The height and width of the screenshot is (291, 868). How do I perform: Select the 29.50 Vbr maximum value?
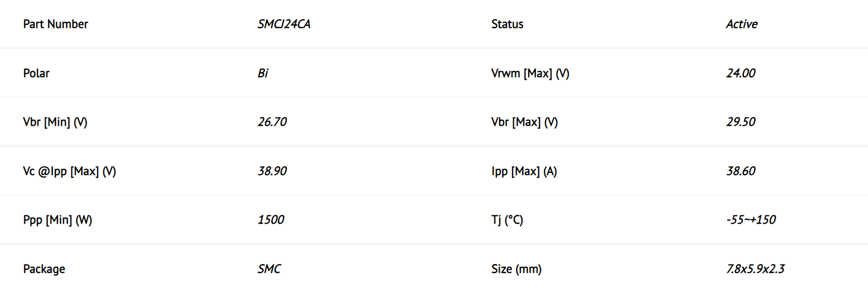pyautogui.click(x=741, y=122)
